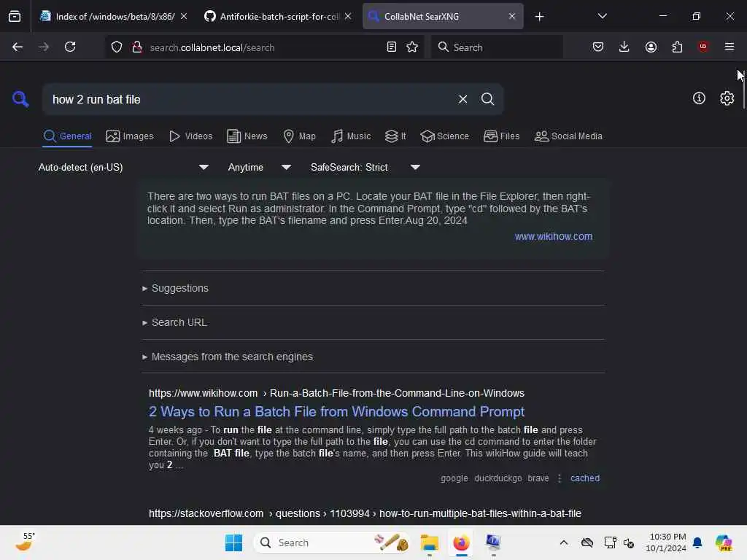The image size is (747, 560).
Task: Select the Social Media category
Action: click(x=568, y=136)
